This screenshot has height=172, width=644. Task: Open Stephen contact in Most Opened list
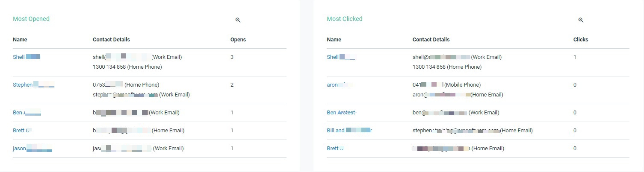click(x=33, y=85)
